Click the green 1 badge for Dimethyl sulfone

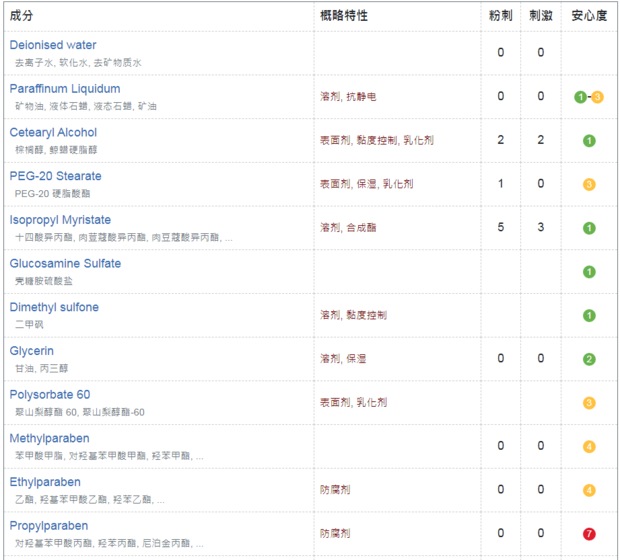(x=589, y=315)
